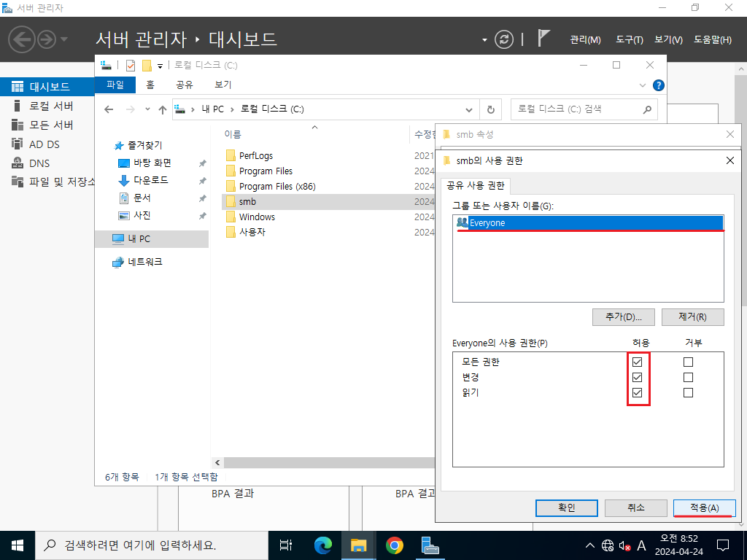
Task: Select 내 PC in navigation pane
Action: coord(152,239)
